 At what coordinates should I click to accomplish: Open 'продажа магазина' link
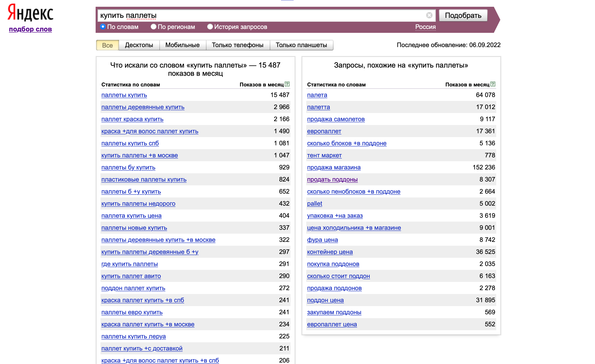pos(334,168)
